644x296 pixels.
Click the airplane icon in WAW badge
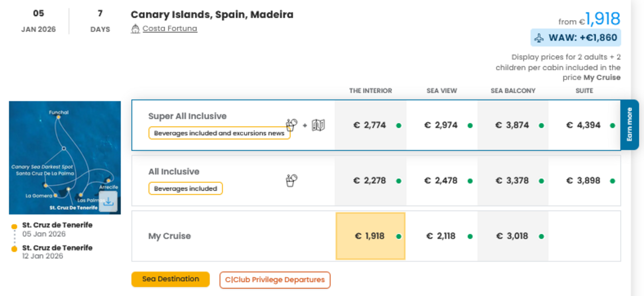(x=539, y=38)
